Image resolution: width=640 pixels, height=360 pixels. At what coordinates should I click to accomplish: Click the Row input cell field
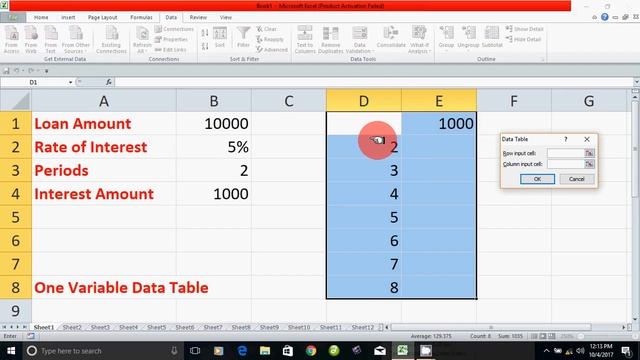point(565,153)
